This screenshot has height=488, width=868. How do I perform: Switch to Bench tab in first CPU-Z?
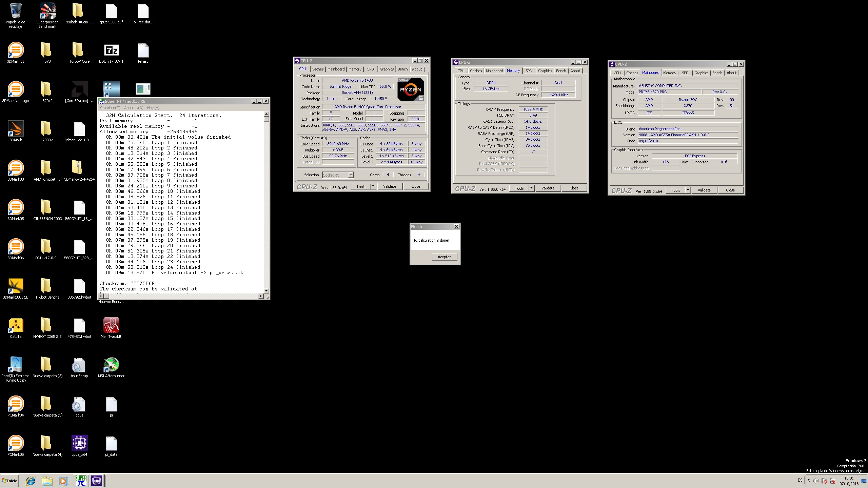402,69
